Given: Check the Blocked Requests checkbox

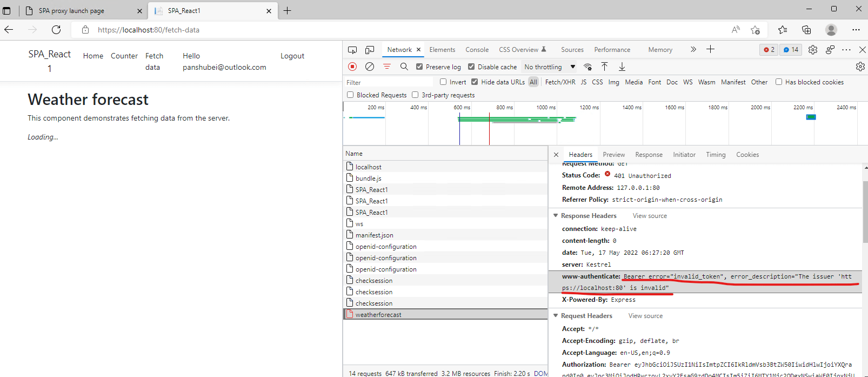Looking at the screenshot, I should pos(350,95).
